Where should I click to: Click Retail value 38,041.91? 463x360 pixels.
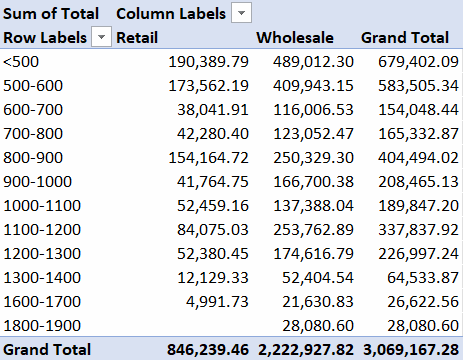[213, 110]
